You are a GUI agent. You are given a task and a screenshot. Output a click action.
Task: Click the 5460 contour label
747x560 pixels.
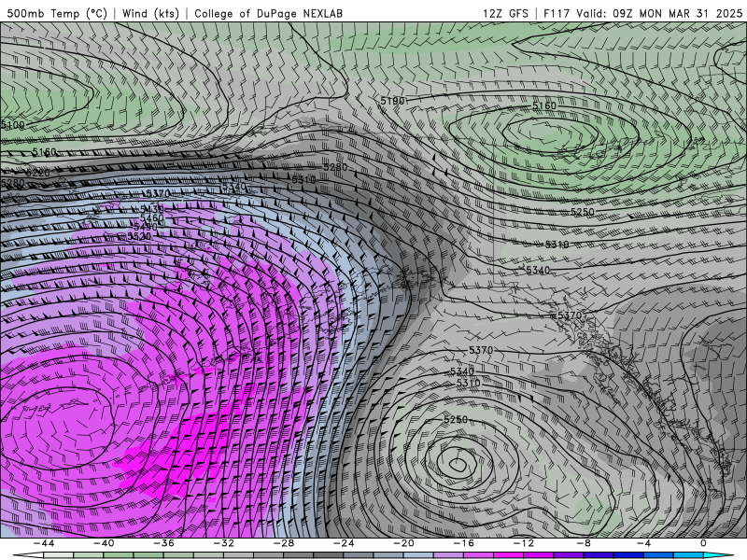[151, 218]
